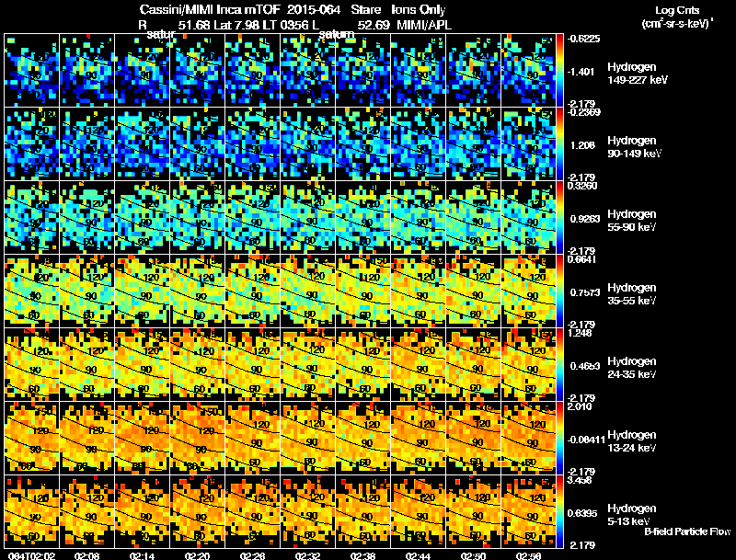Click the 064T02:02 time axis label
Viewport: 736px width, 560px height.
(x=32, y=556)
